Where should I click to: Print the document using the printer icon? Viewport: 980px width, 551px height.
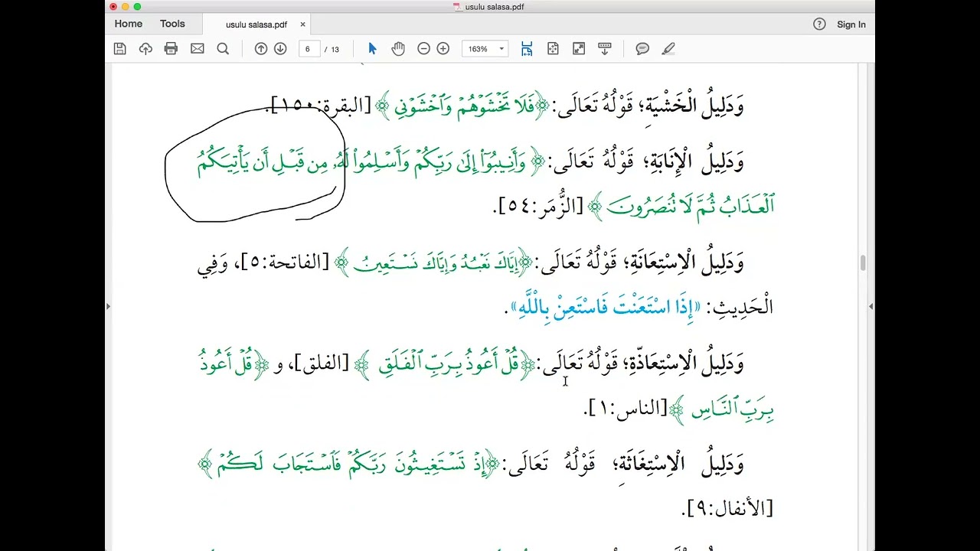click(171, 49)
